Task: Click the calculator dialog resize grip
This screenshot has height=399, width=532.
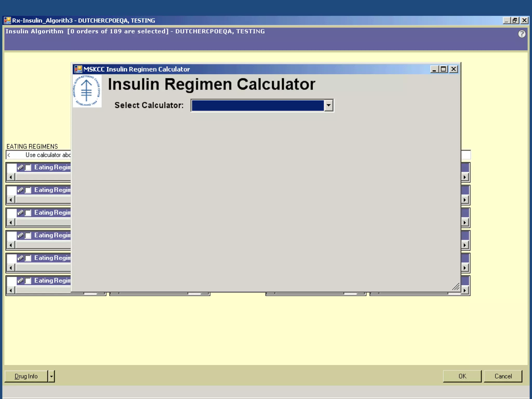Action: [x=456, y=287]
